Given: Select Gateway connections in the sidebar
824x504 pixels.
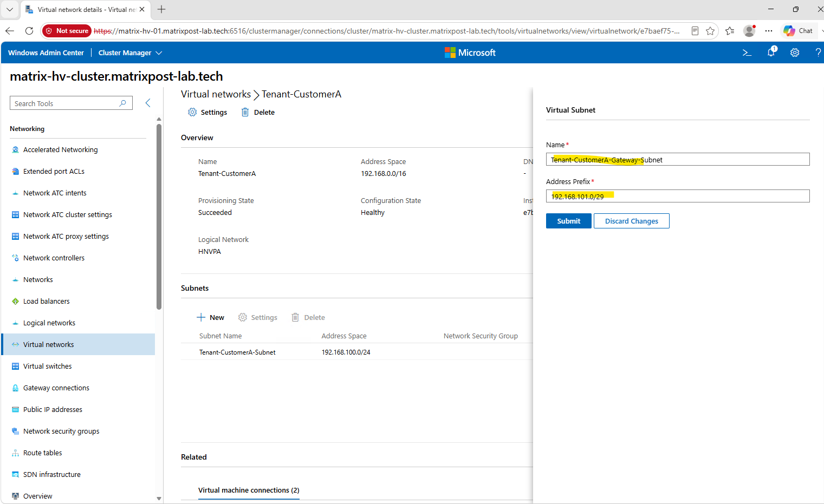Looking at the screenshot, I should [x=56, y=388].
